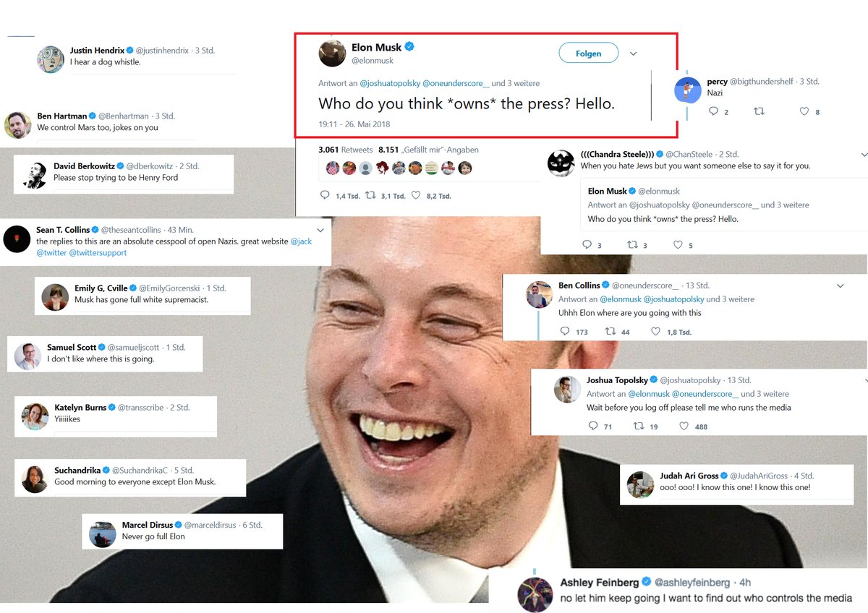This screenshot has width=868, height=613.
Task: Open the @jack mention in Sean T. Collins' tweet
Action: [301, 241]
